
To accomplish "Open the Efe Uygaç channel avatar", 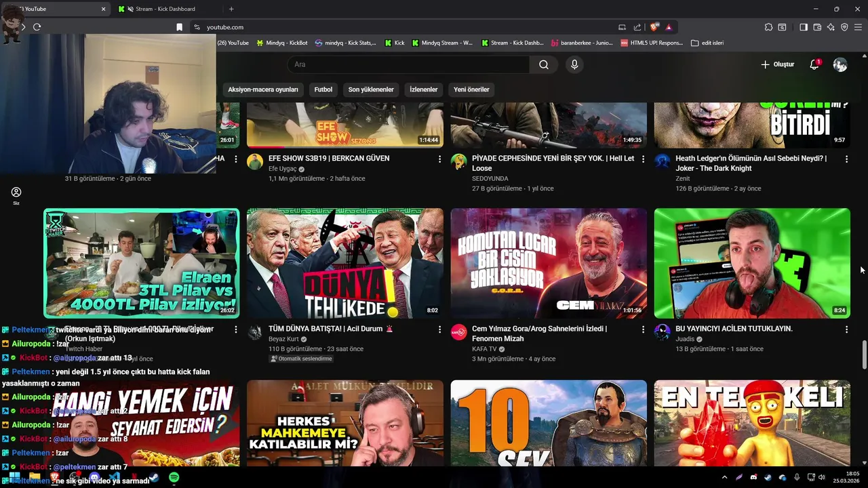I will 255,161.
